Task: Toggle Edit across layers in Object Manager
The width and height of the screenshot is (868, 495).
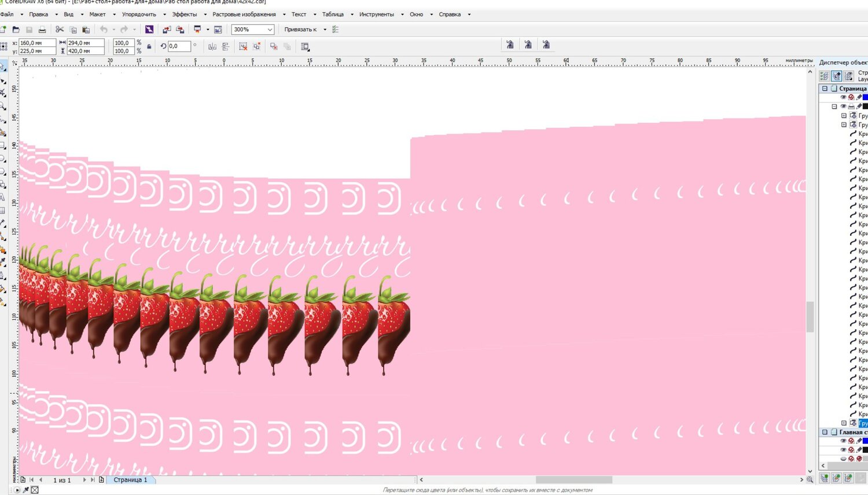Action: pyautogui.click(x=837, y=76)
